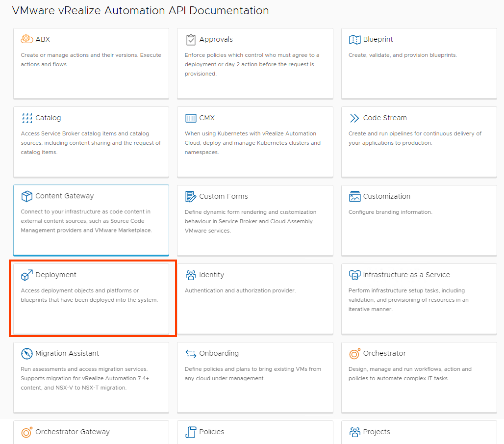Click the Blueprint map icon
Image resolution: width=504 pixels, height=444 pixels.
click(354, 39)
